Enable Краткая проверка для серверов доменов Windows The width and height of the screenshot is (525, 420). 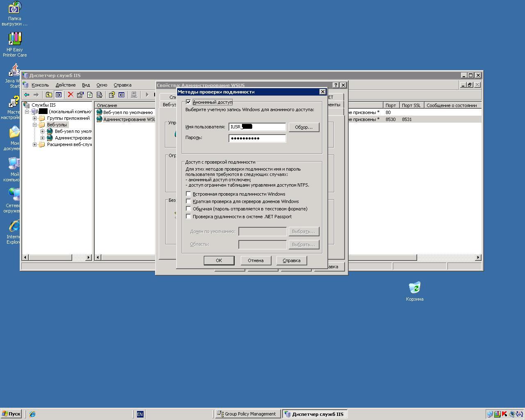(189, 201)
